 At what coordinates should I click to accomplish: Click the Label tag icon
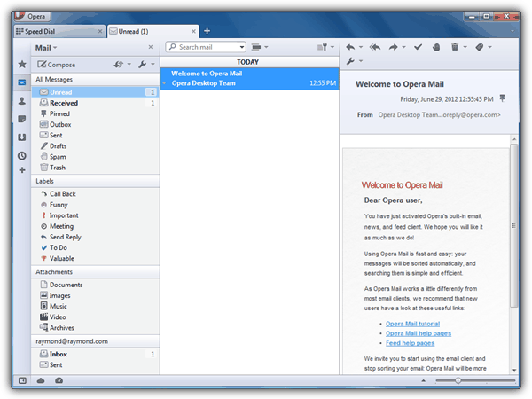[x=480, y=47]
